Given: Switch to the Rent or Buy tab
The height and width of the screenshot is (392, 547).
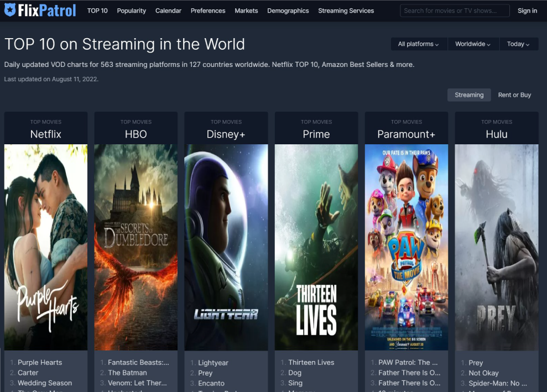Looking at the screenshot, I should (x=514, y=95).
